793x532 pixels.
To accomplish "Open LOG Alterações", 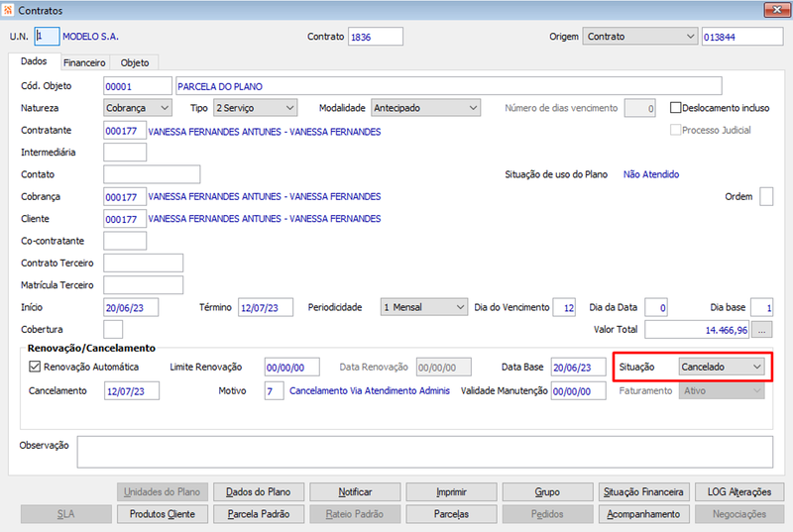I will point(739,491).
